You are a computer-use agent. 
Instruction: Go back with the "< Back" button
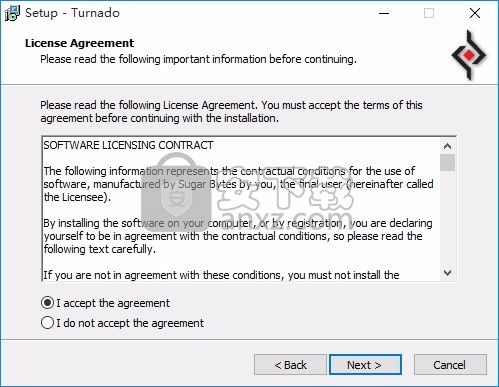(290, 365)
